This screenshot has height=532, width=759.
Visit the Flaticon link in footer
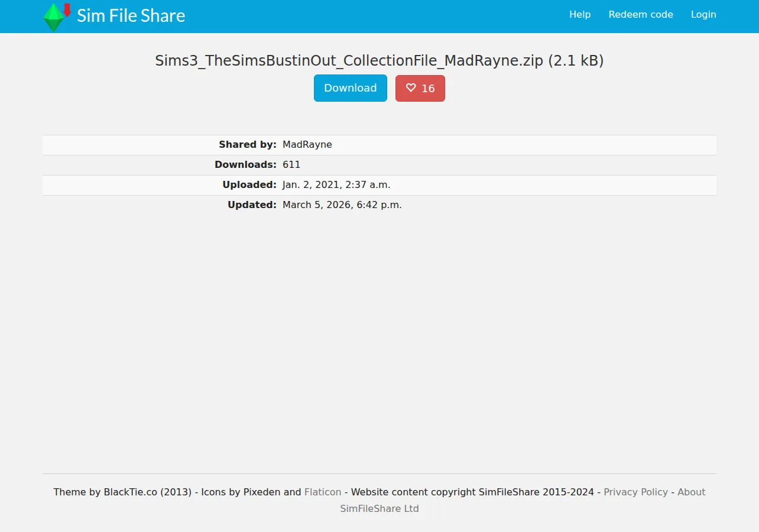[323, 492]
